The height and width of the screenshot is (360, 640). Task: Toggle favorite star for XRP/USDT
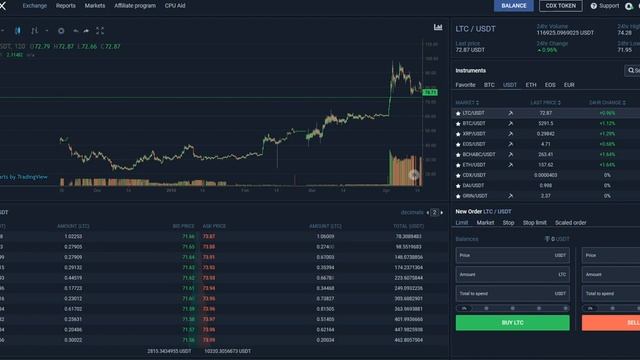pos(458,134)
